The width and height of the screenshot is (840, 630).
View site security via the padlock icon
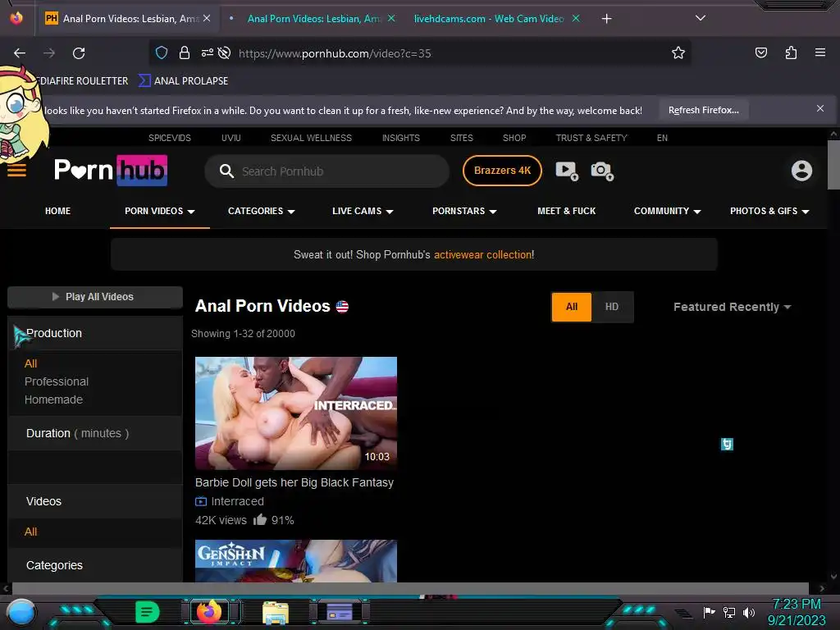(185, 52)
